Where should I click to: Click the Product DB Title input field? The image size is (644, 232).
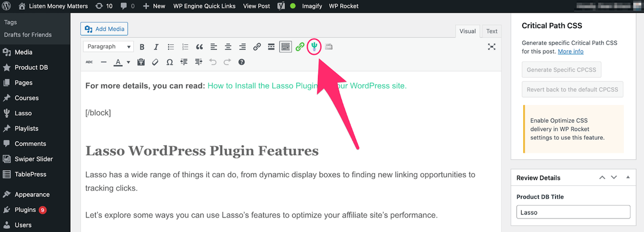573,212
